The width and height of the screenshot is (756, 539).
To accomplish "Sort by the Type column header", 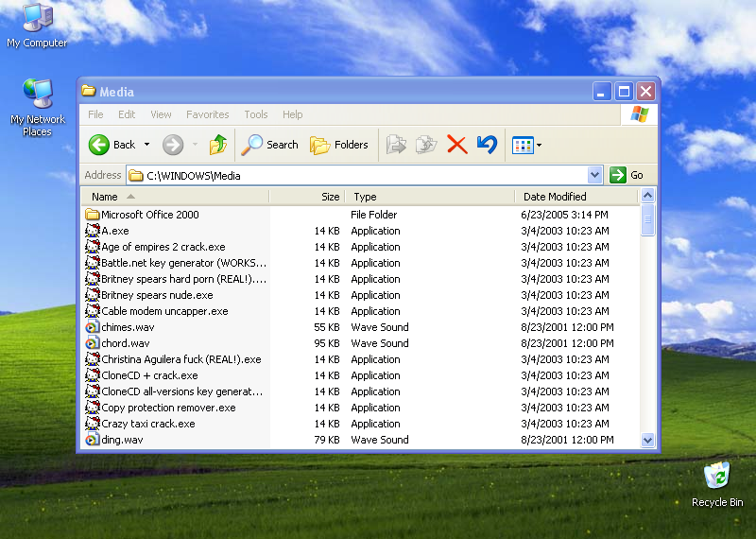I will [x=430, y=197].
